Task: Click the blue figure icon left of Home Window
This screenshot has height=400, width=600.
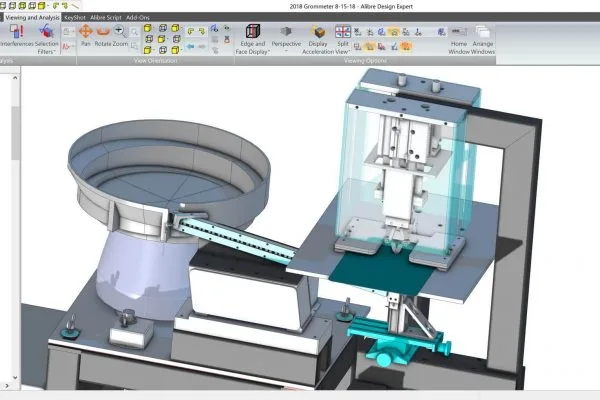Action: pyautogui.click(x=441, y=32)
